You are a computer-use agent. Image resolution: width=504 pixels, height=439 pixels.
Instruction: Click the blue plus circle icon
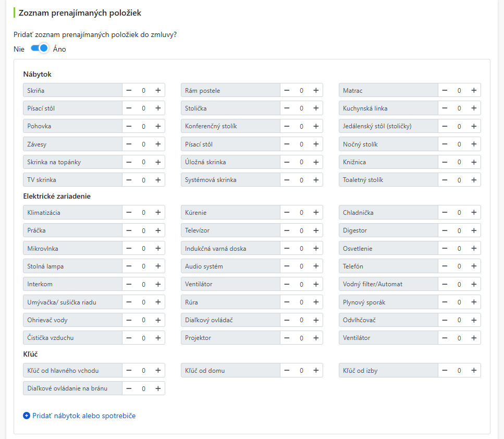[x=27, y=416]
